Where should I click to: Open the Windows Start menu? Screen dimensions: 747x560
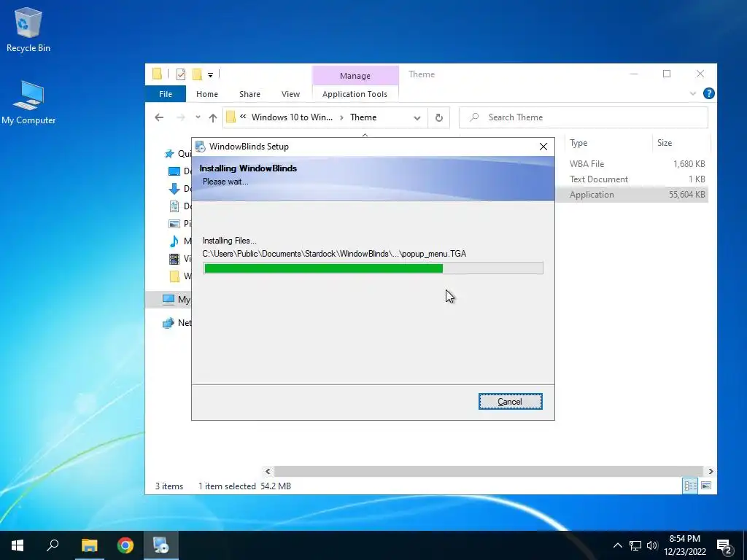[x=18, y=545]
